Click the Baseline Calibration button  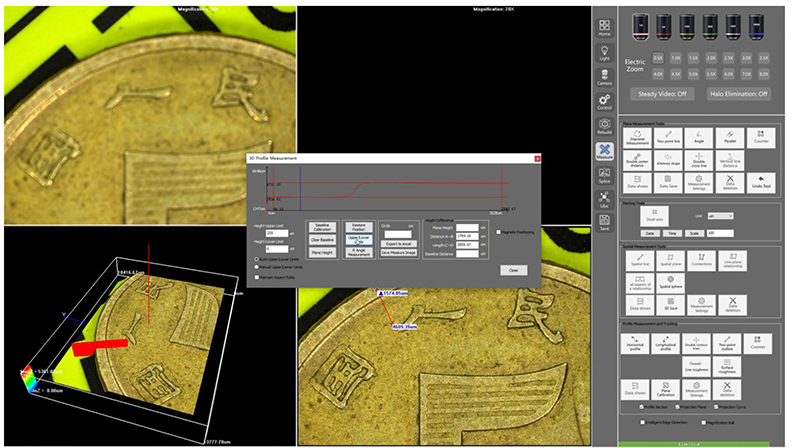pyautogui.click(x=322, y=227)
